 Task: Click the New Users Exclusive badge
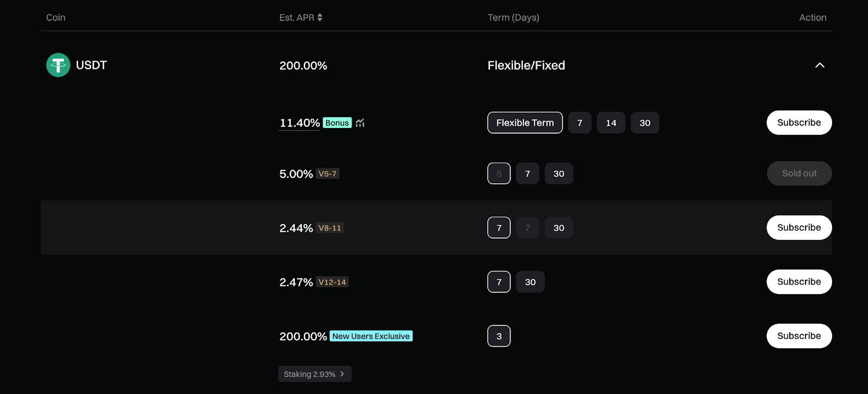point(371,336)
